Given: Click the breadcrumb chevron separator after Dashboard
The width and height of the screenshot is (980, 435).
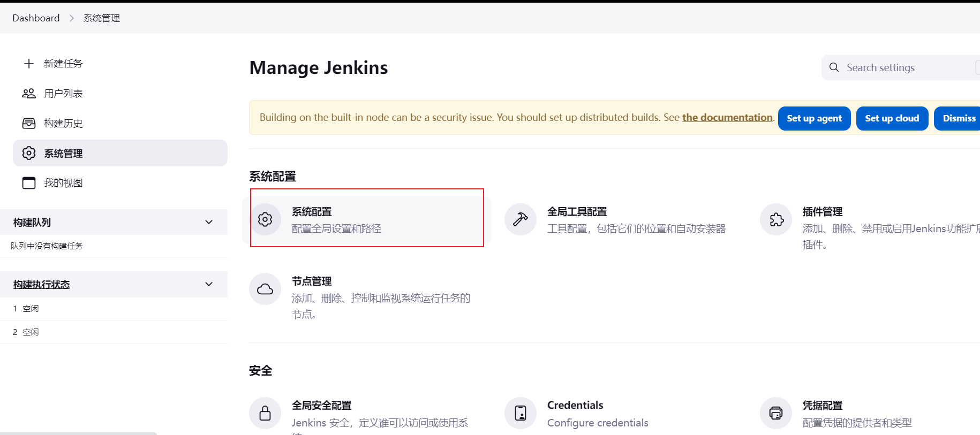Looking at the screenshot, I should click(x=72, y=18).
